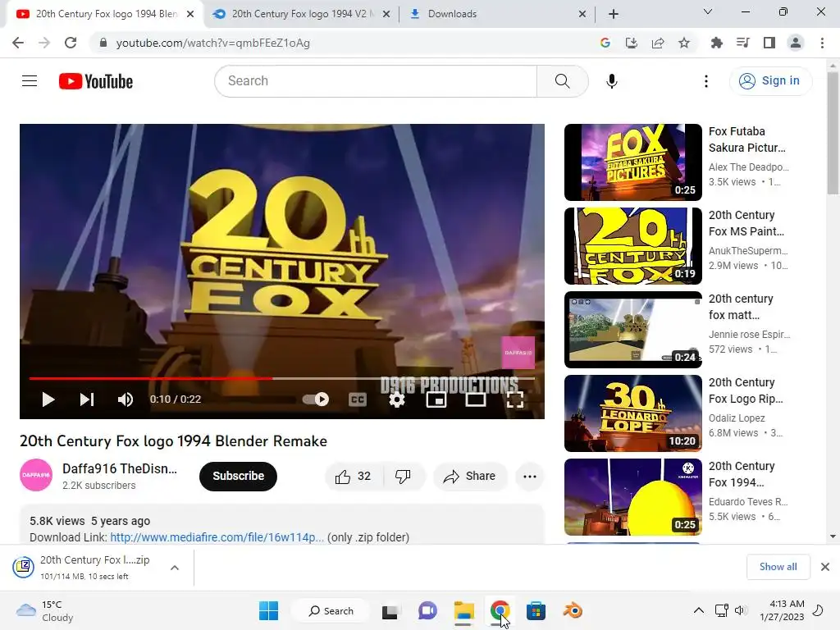Like the video with thumbs up

point(354,477)
